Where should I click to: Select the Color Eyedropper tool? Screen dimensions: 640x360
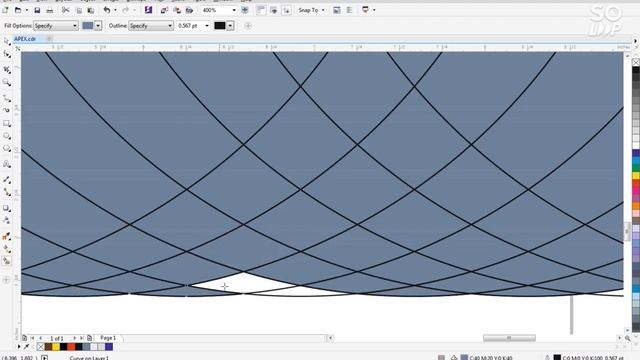click(7, 236)
